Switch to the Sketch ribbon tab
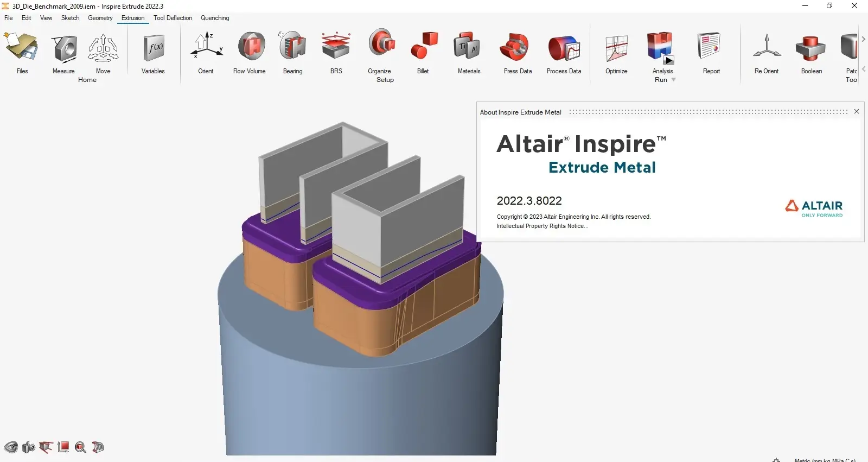The height and width of the screenshot is (462, 868). tap(71, 18)
